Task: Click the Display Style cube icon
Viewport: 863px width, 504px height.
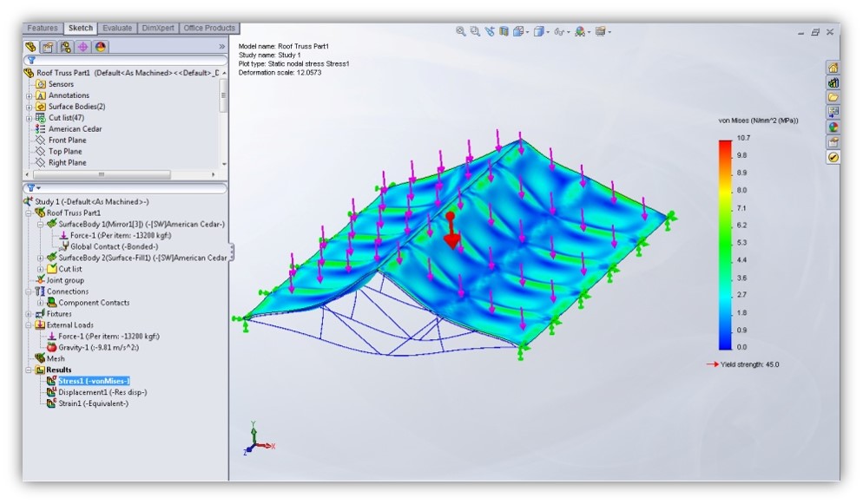Action: tap(539, 32)
